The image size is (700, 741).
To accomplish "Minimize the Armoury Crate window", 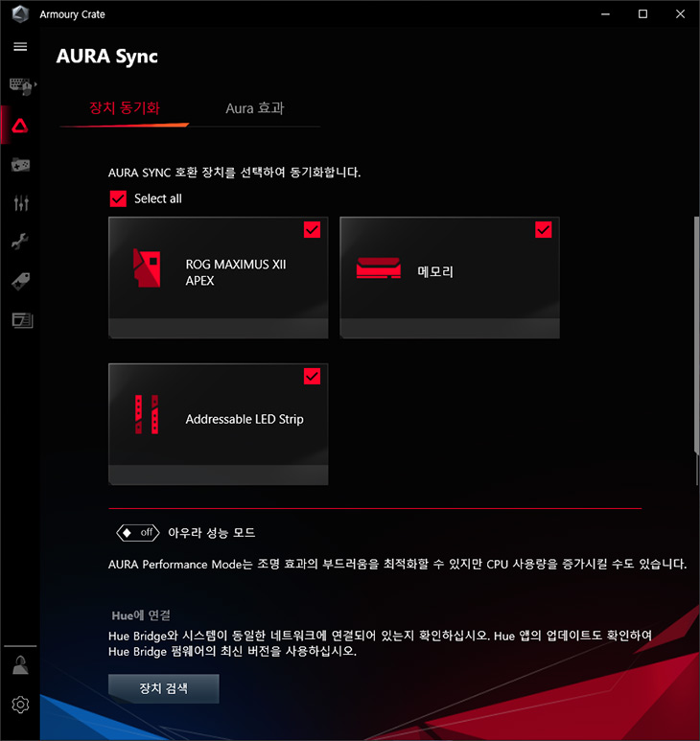I will [x=605, y=14].
